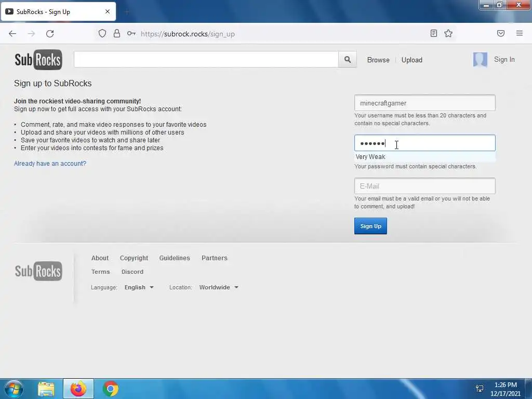The width and height of the screenshot is (532, 399).
Task: Click the blue Sign Up button
Action: [x=370, y=226]
